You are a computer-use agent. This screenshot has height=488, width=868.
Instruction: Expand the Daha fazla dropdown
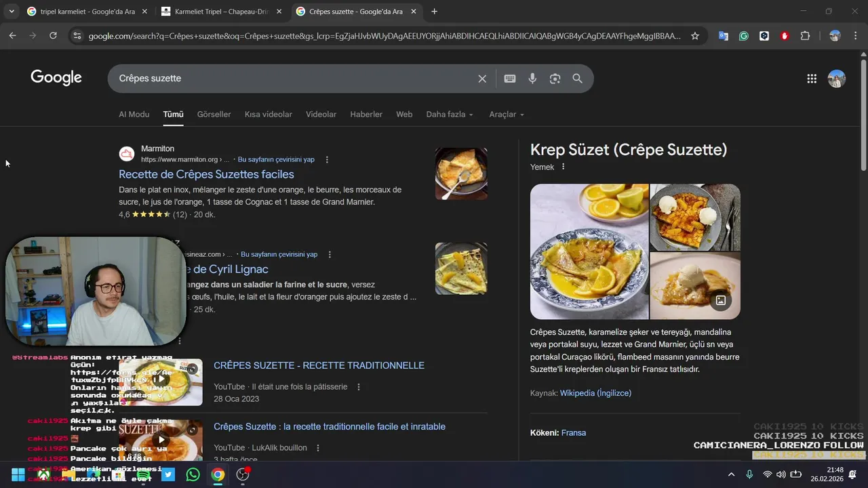[450, 115]
